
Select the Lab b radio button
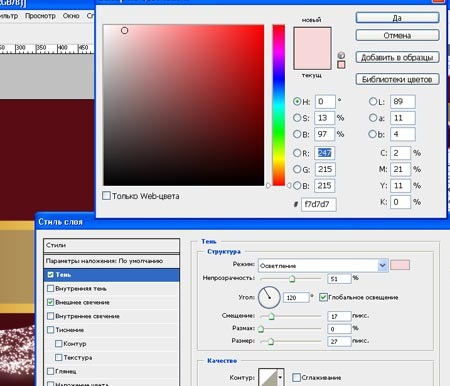[373, 134]
